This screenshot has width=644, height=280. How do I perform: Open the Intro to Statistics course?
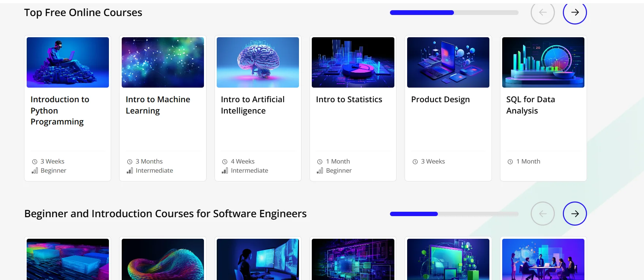pos(349,99)
